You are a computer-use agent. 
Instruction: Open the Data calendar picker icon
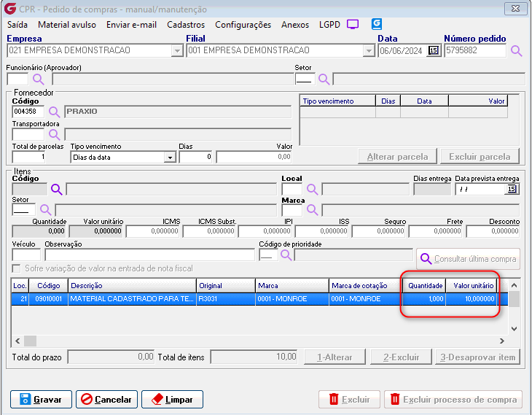pyautogui.click(x=434, y=50)
